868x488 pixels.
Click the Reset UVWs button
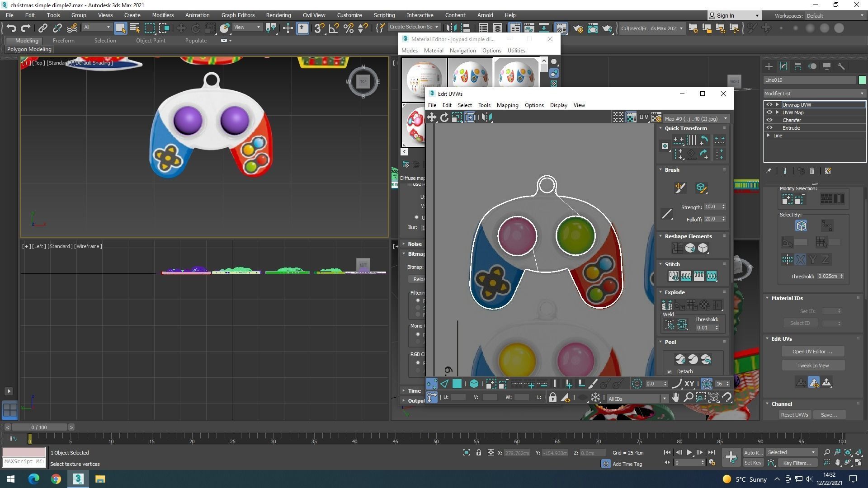click(794, 415)
